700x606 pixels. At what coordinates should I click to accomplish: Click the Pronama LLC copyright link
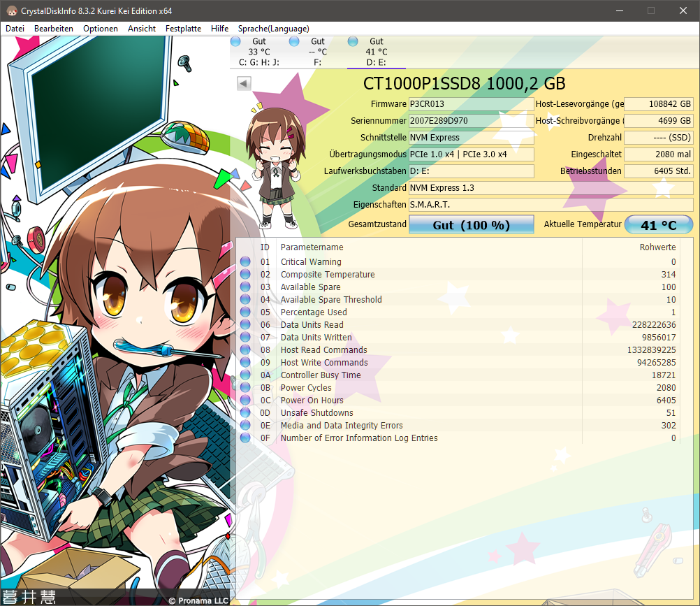pyautogui.click(x=198, y=600)
